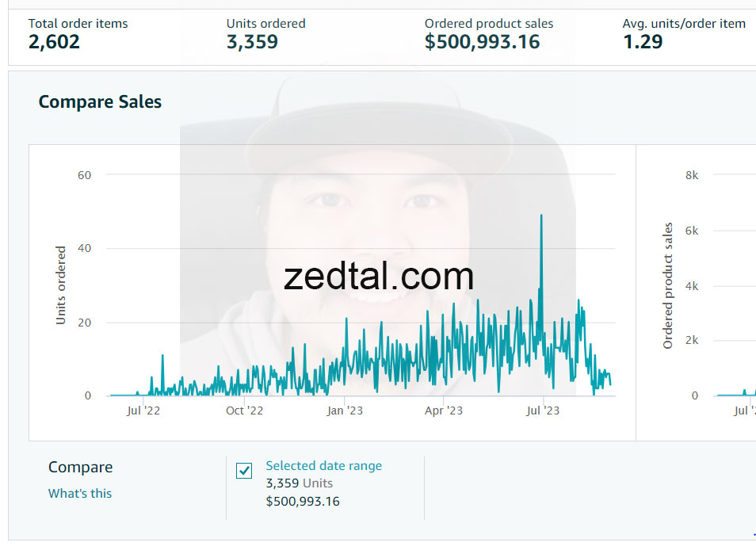Click the Compare Sales heading
This screenshot has width=756, height=550.
100,102
